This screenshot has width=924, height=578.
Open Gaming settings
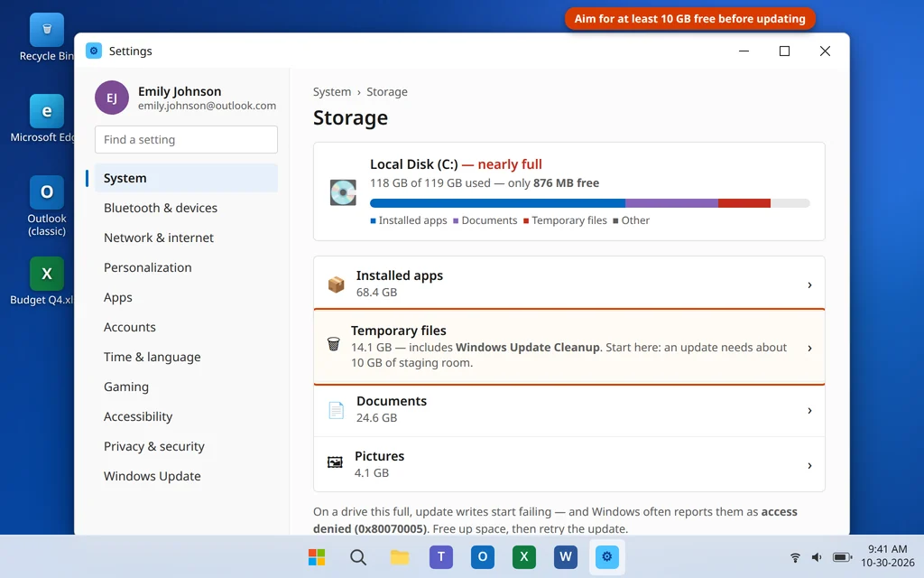(x=186, y=387)
